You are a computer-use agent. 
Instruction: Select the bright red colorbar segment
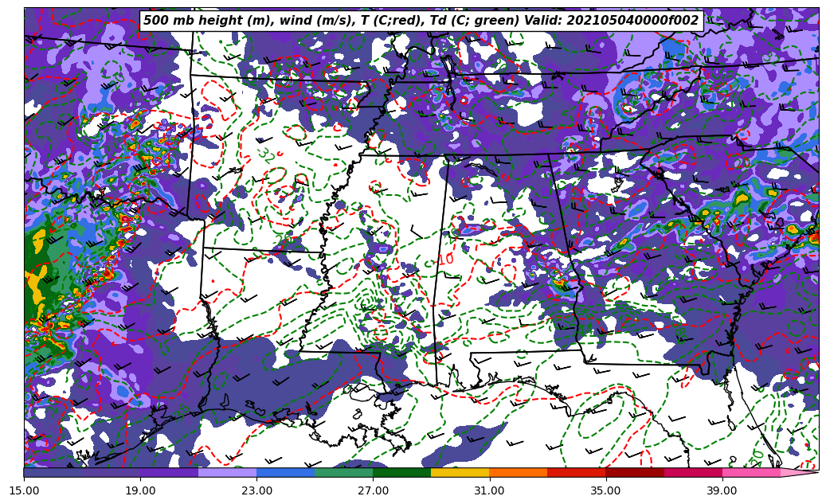tap(576, 472)
